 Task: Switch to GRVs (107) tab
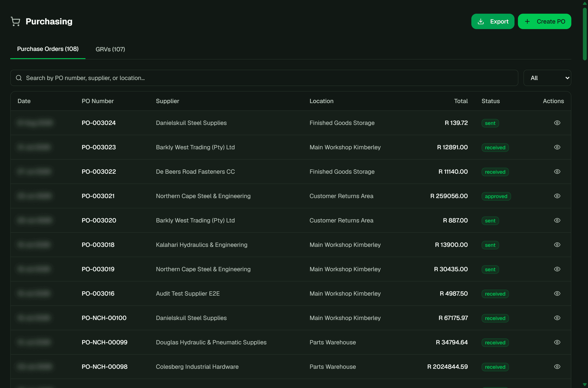(x=110, y=49)
